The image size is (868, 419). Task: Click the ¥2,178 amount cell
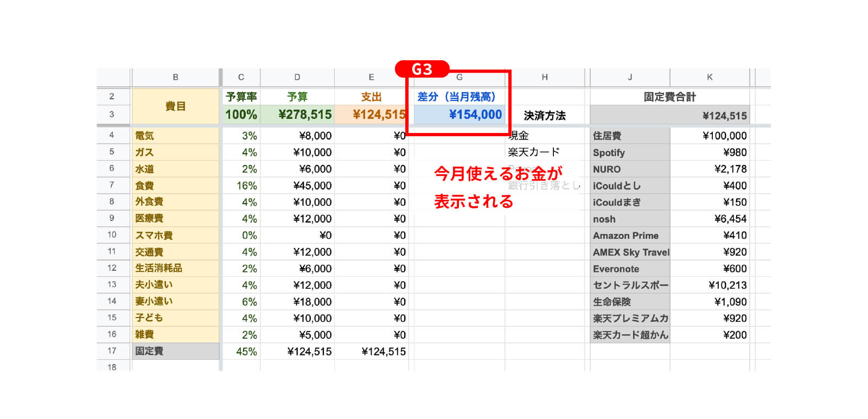(710, 169)
